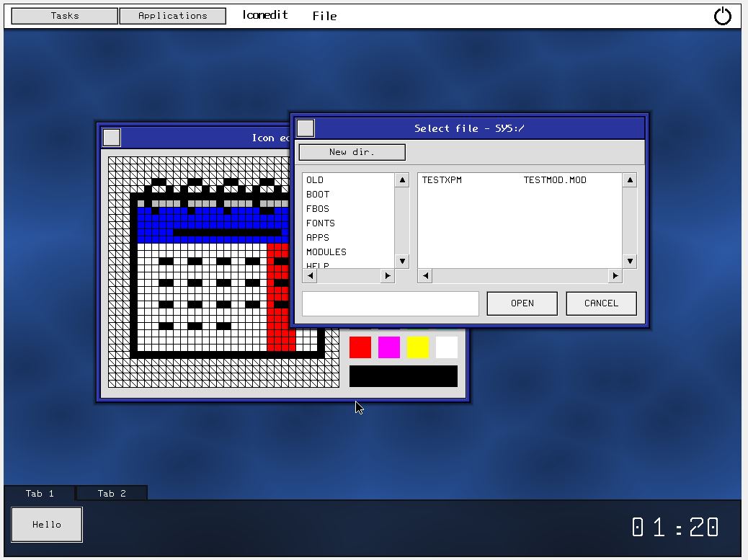
Task: Click the power icon in top bar
Action: [x=722, y=16]
